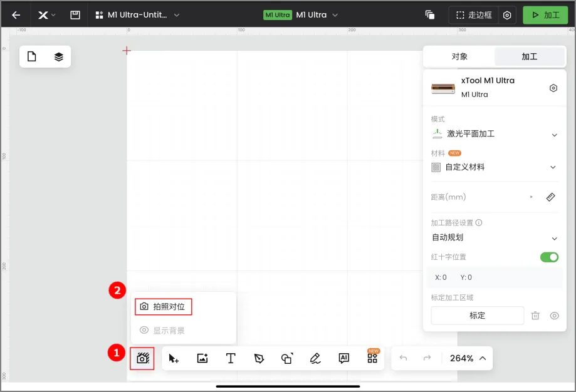Viewport: 576px width, 392px height.
Task: Select 显示背景 show background option
Action: coord(162,331)
